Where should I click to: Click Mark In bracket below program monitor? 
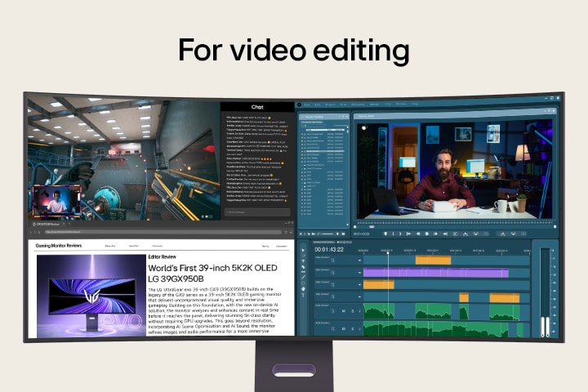[393, 234]
